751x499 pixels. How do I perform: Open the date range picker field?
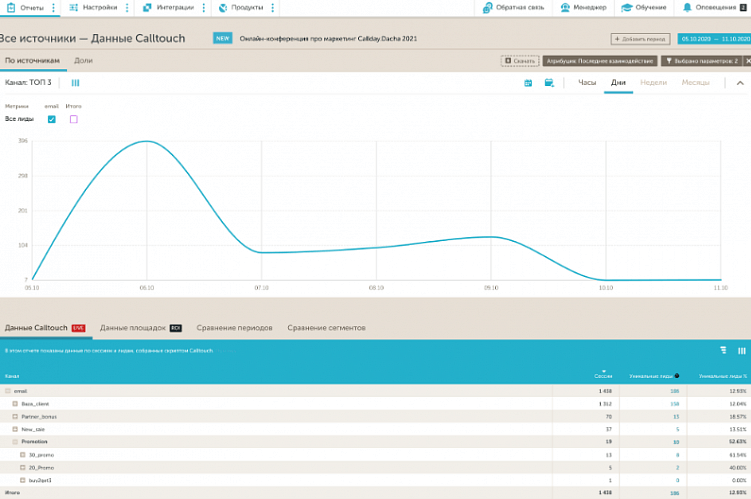(714, 39)
